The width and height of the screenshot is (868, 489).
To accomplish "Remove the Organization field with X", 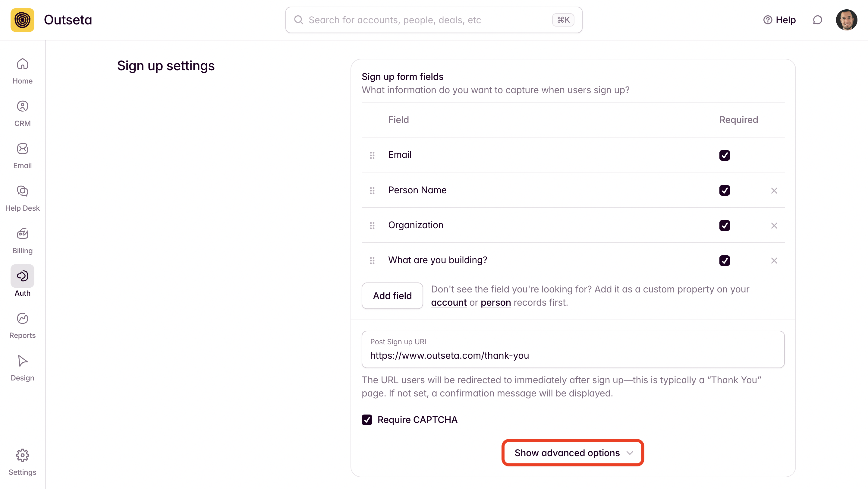I will (774, 226).
